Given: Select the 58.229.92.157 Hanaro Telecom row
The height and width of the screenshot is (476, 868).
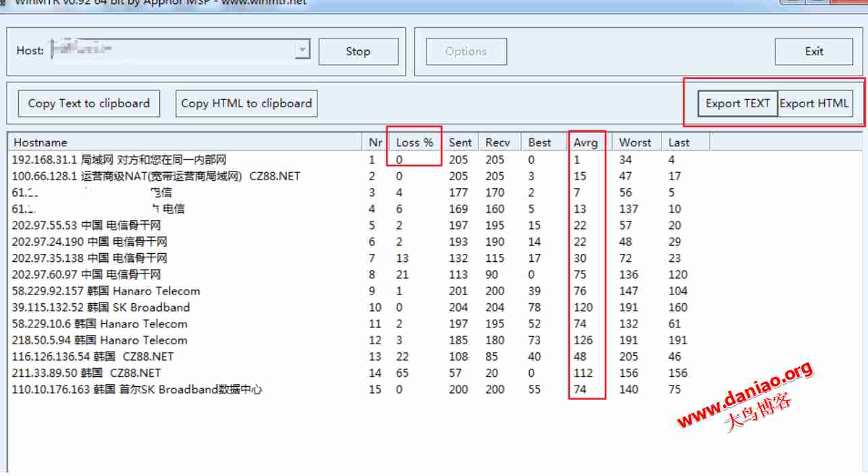Looking at the screenshot, I should pos(358,291).
